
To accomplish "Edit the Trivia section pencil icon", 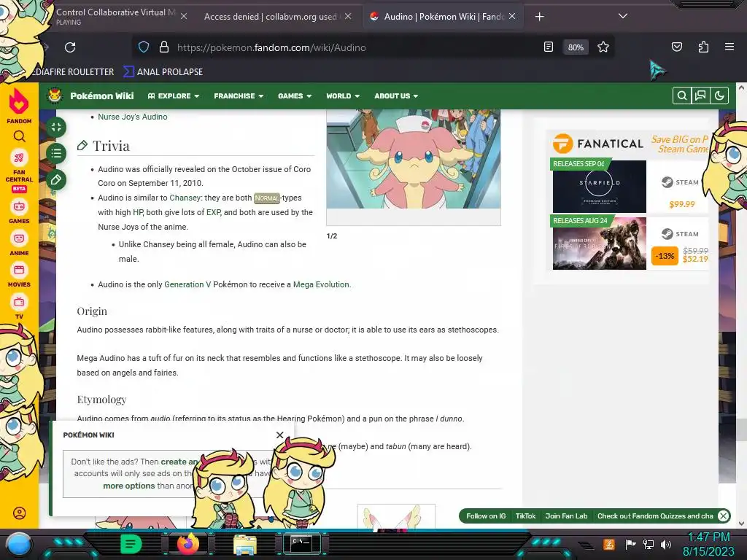I will tap(82, 145).
